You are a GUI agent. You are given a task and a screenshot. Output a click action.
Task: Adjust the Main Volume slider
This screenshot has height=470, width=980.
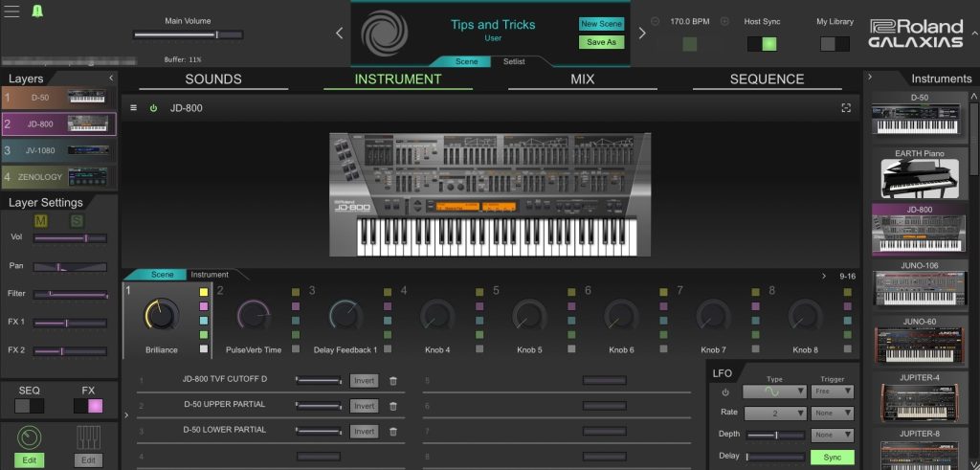click(x=189, y=35)
